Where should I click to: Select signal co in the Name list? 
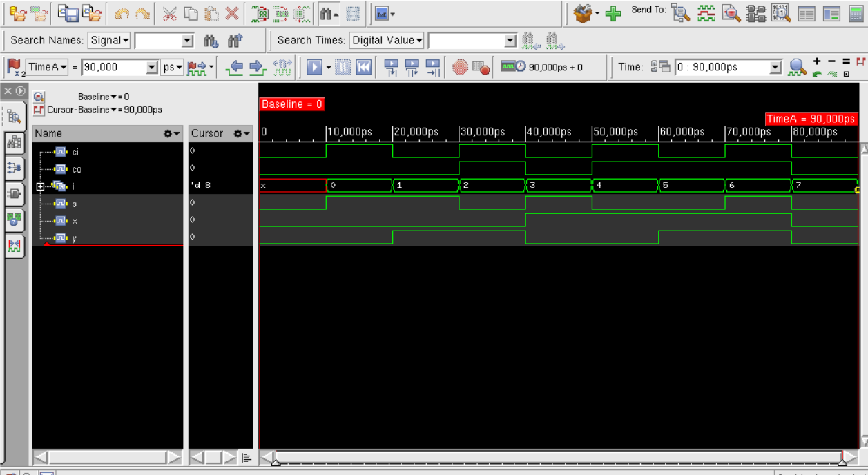(x=76, y=169)
